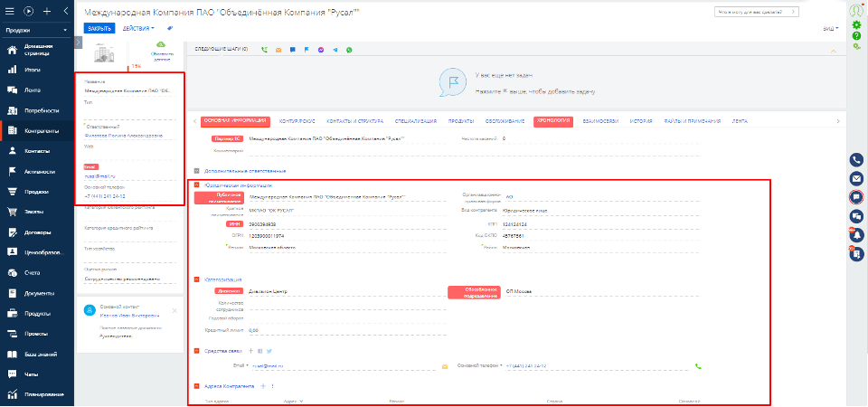The height and width of the screenshot is (407, 868).
Task: Click the run process play icon
Action: [28, 11]
